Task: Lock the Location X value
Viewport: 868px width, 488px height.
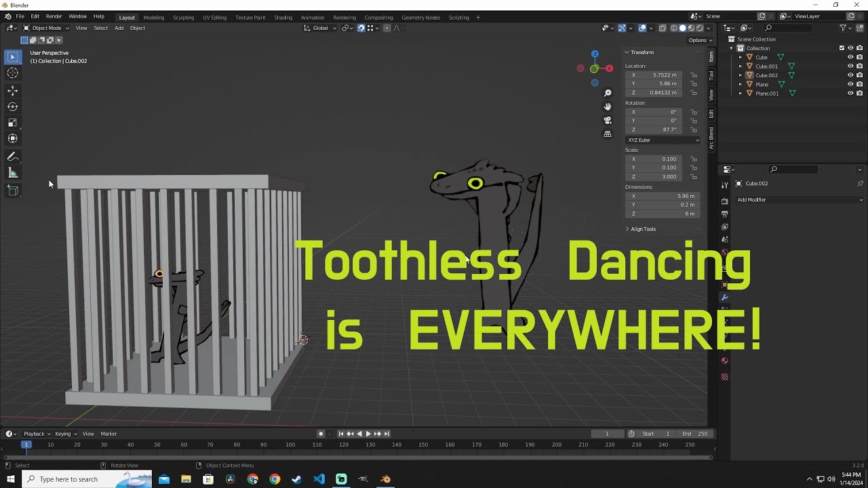Action: coord(694,75)
